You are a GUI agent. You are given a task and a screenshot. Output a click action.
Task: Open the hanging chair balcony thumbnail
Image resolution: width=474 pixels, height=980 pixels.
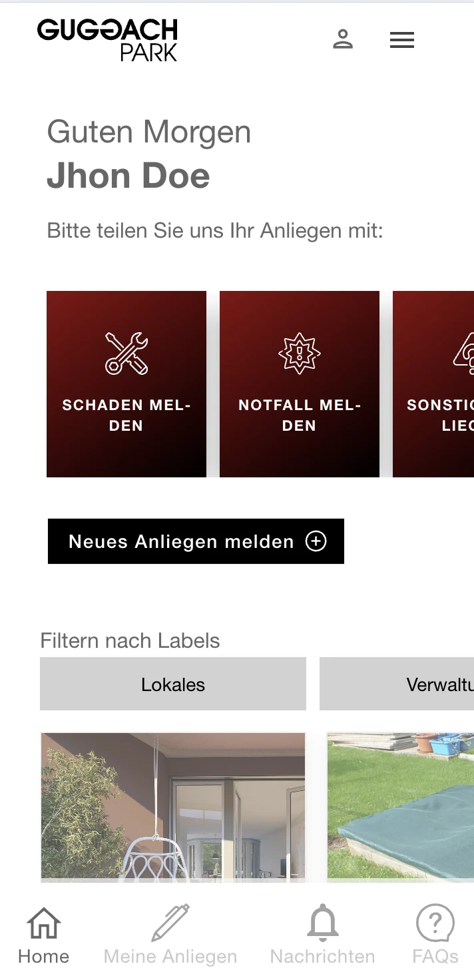pyautogui.click(x=173, y=808)
